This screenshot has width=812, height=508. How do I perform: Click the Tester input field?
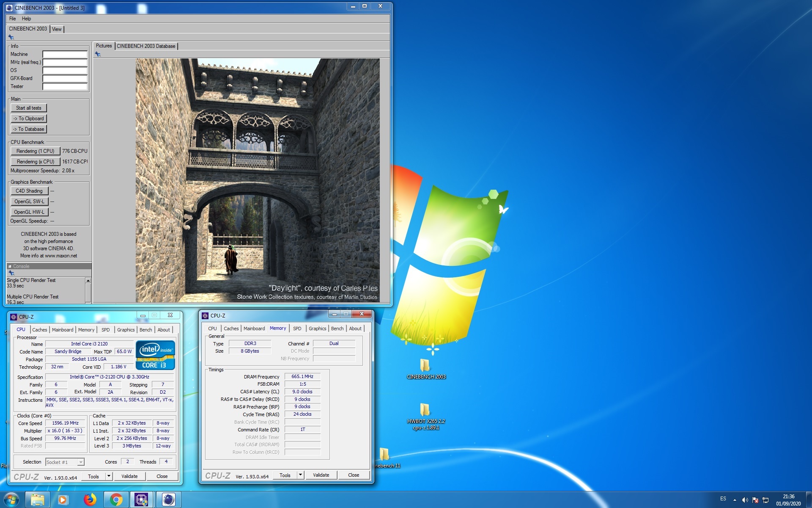click(x=65, y=86)
